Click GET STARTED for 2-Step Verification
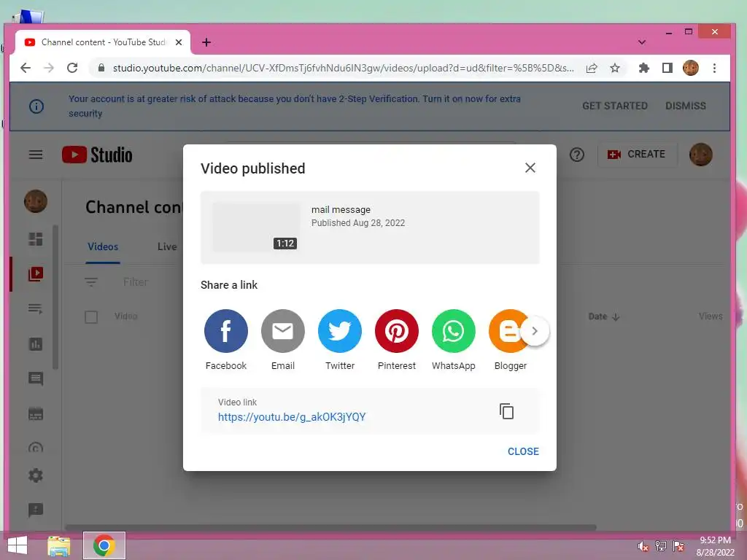Viewport: 747px width, 560px height. pyautogui.click(x=614, y=106)
